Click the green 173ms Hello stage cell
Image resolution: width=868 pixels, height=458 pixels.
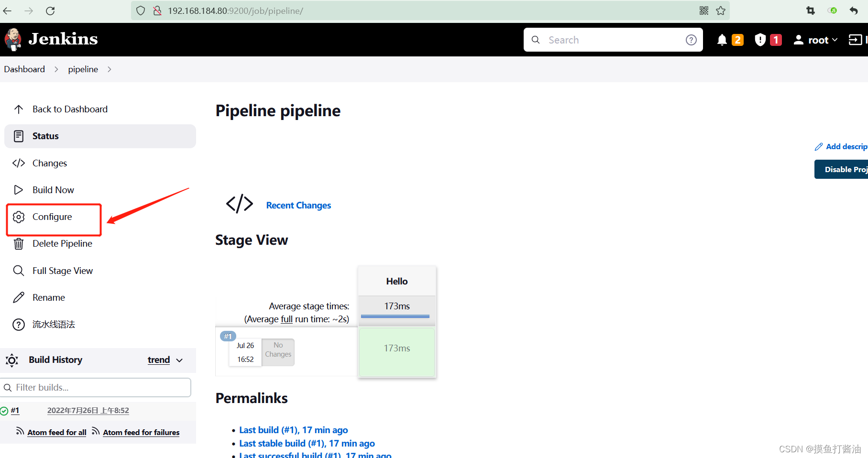(x=397, y=352)
